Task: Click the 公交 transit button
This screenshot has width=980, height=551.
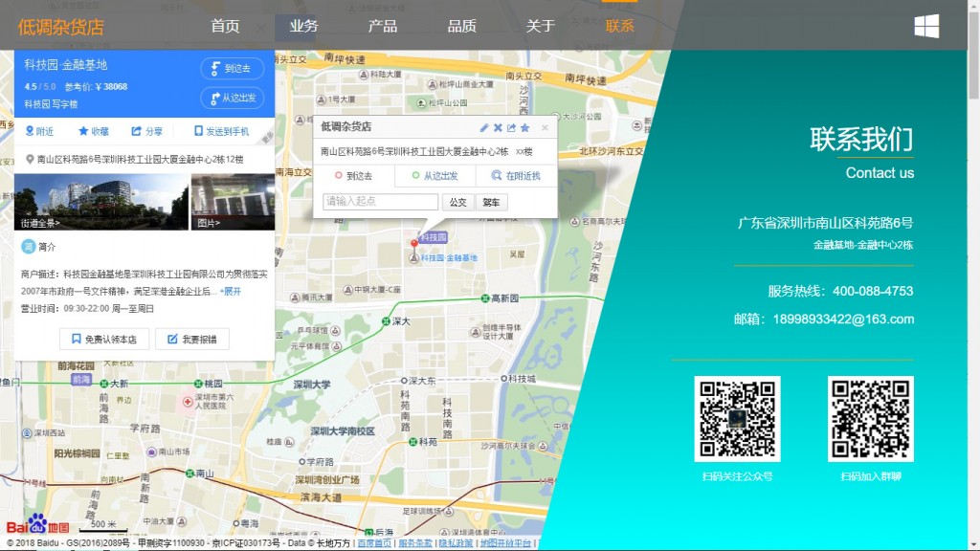Action: 458,202
